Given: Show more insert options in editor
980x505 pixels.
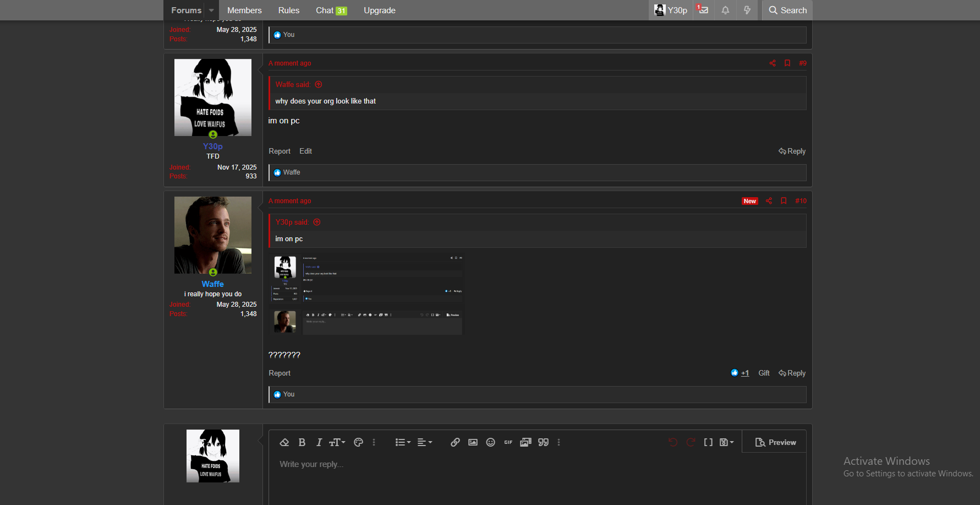Looking at the screenshot, I should click(559, 442).
